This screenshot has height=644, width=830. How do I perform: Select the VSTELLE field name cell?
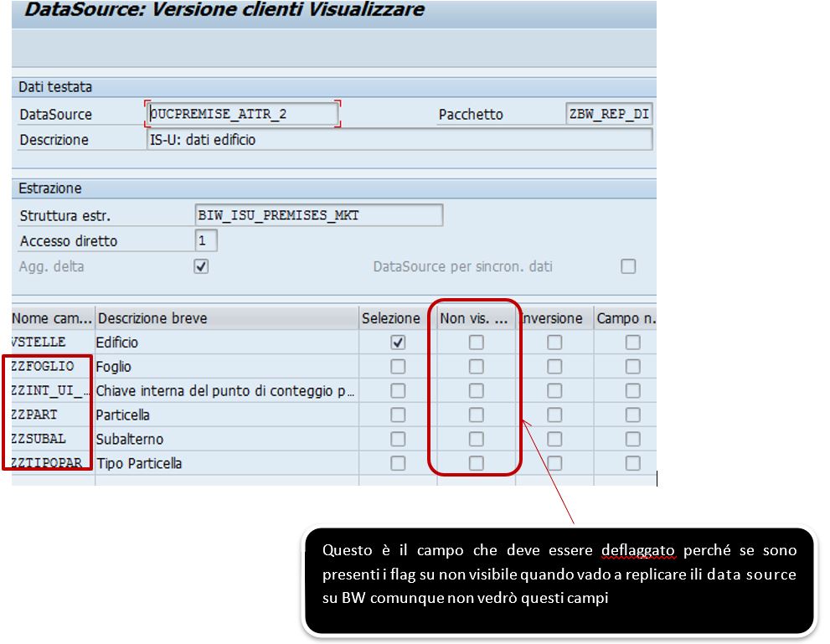[53, 343]
